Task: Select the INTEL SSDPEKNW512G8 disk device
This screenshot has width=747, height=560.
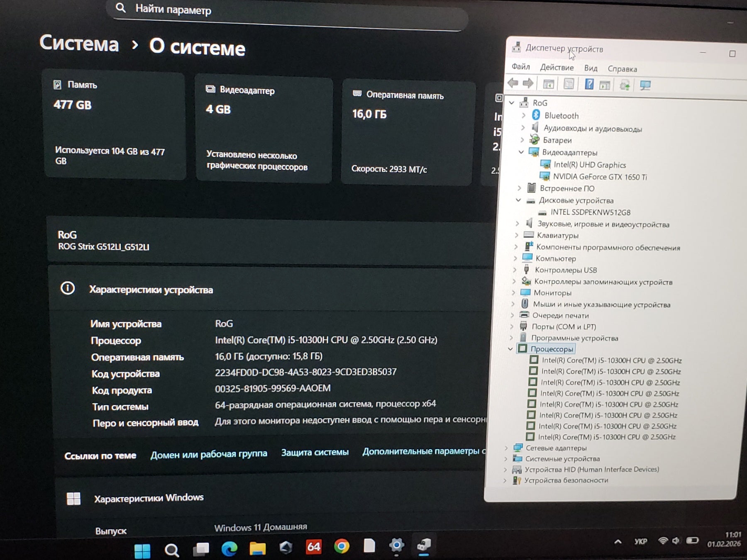Action: 590,212
